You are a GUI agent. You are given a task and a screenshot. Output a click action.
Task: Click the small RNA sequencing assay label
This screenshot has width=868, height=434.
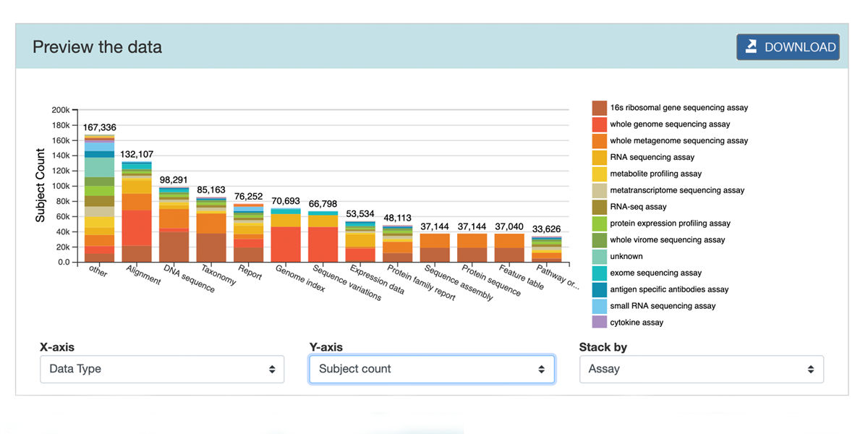662,306
